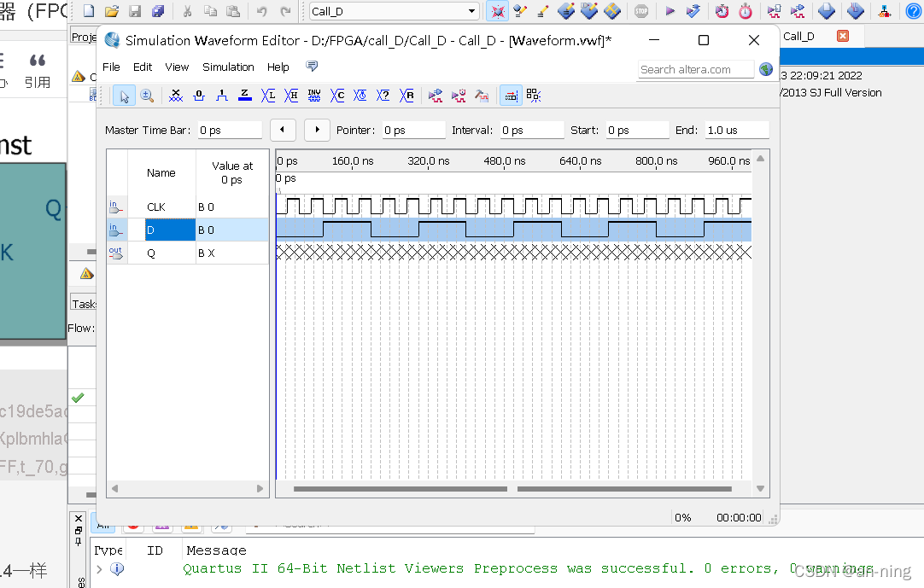Click Stop Processing icon in Quartus

click(x=641, y=10)
